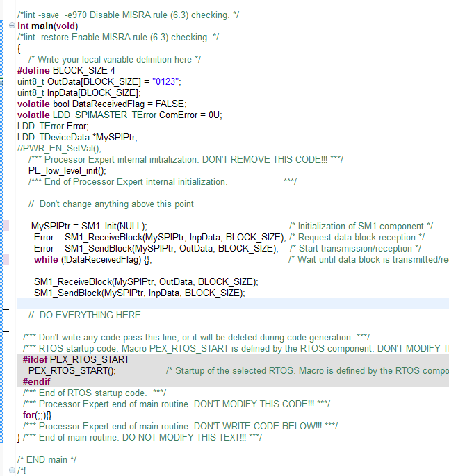Click the '// DO EVERYTHING HERE' comment
Screen dimensions: 449x476
click(x=84, y=315)
